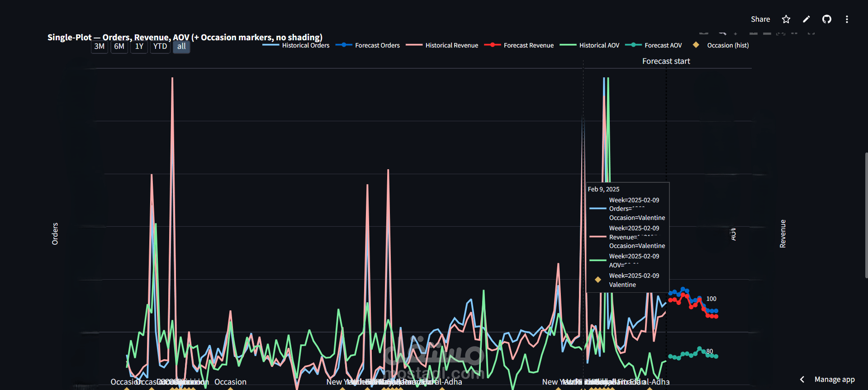This screenshot has height=390, width=868.
Task: Click the 'Forecast start' annotation label
Action: coord(666,61)
